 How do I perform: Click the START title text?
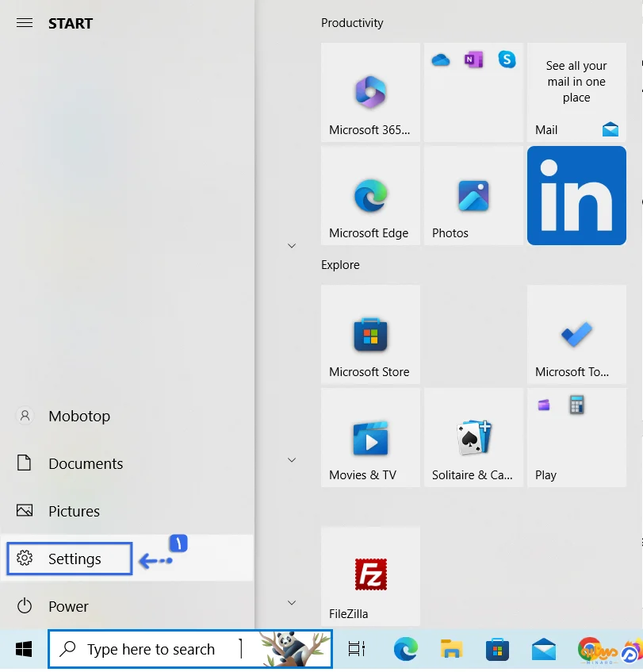pyautogui.click(x=71, y=23)
